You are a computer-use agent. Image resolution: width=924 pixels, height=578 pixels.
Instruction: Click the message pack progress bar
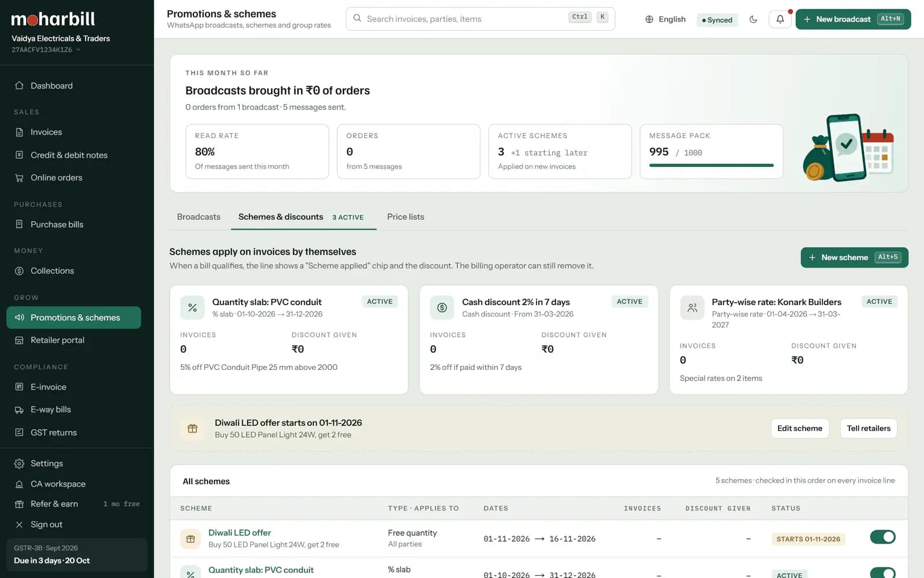[x=711, y=165]
